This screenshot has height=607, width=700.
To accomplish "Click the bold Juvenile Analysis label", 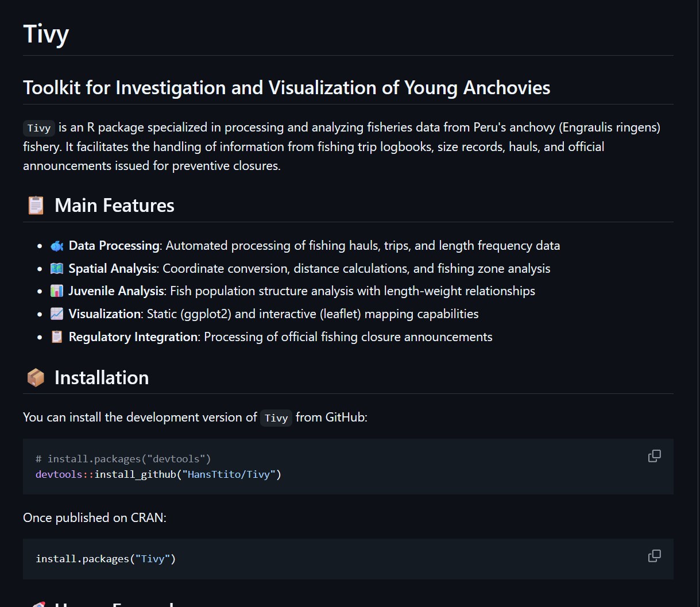I will click(x=116, y=291).
